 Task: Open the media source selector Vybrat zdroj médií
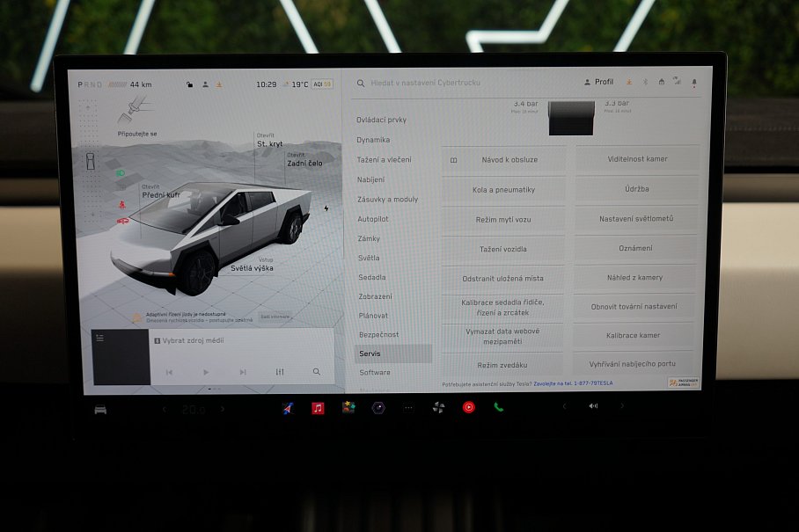pyautogui.click(x=192, y=340)
